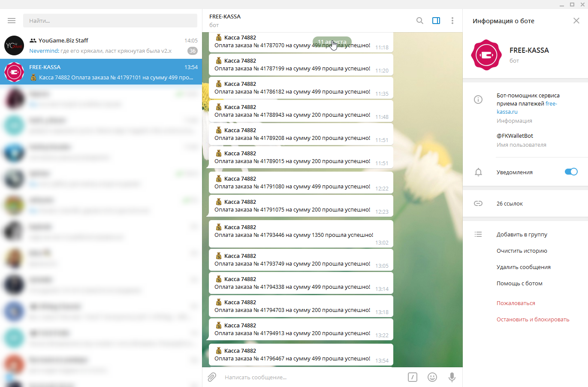Focus the Найти search field
588x387 pixels.
[x=110, y=21]
